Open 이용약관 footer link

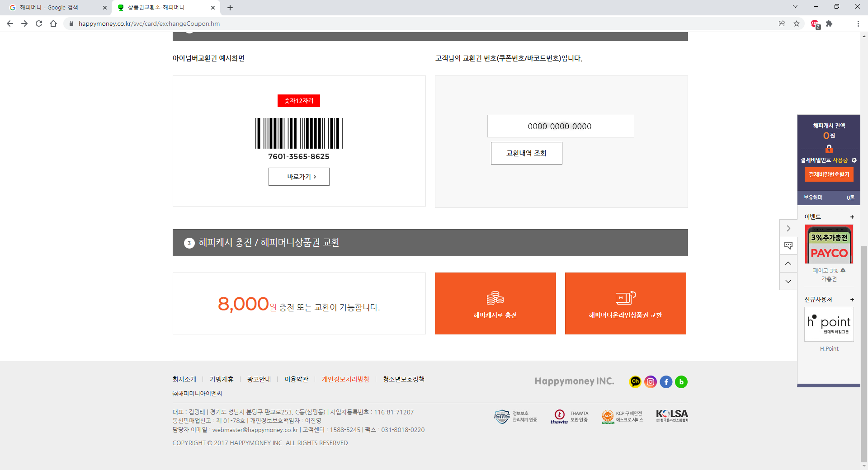[x=297, y=380]
